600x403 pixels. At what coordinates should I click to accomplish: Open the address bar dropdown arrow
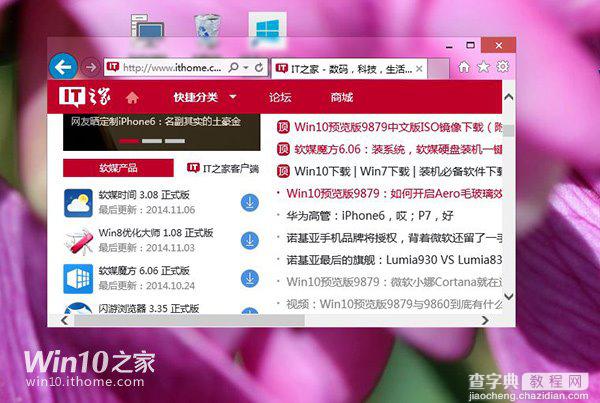coord(246,68)
